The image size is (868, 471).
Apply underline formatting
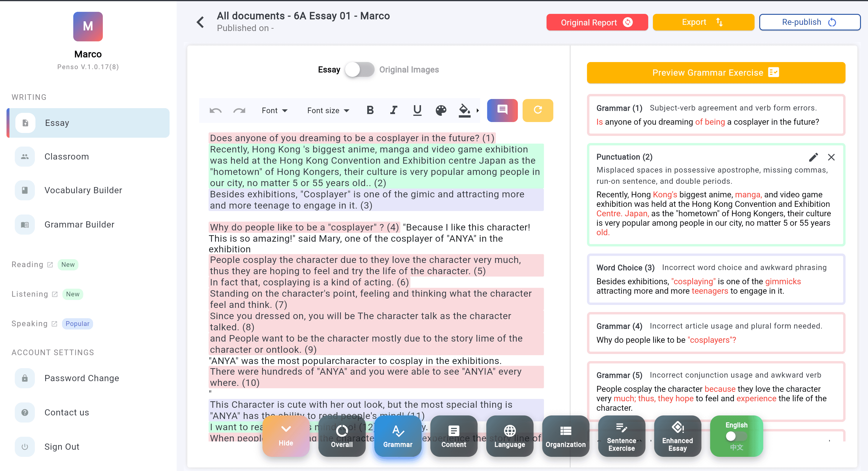click(417, 110)
